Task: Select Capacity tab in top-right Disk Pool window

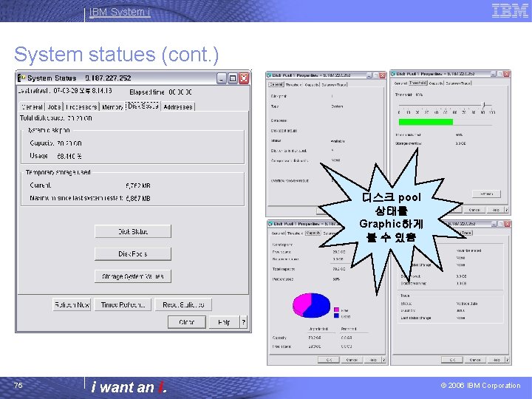Action: click(436, 83)
